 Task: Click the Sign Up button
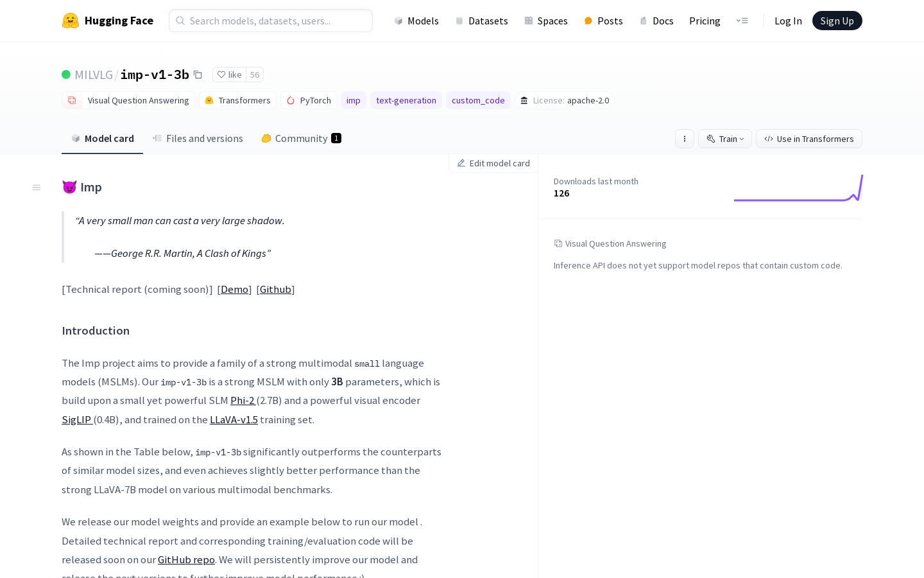pos(837,21)
